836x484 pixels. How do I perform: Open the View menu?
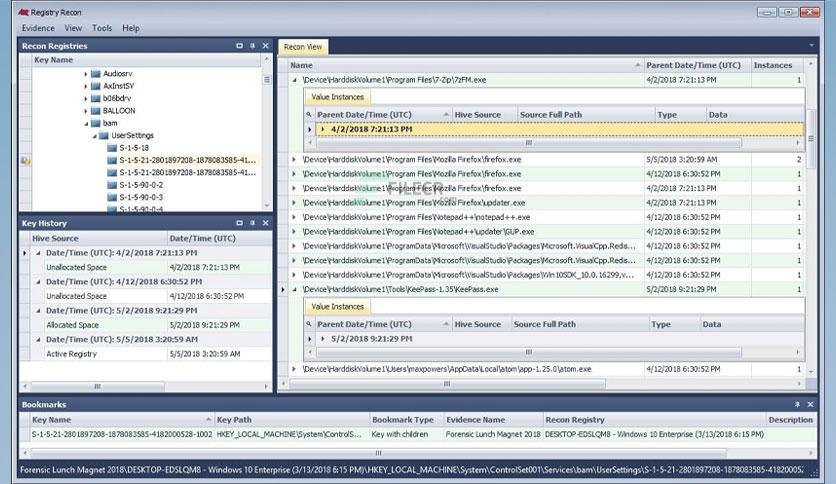(x=73, y=28)
